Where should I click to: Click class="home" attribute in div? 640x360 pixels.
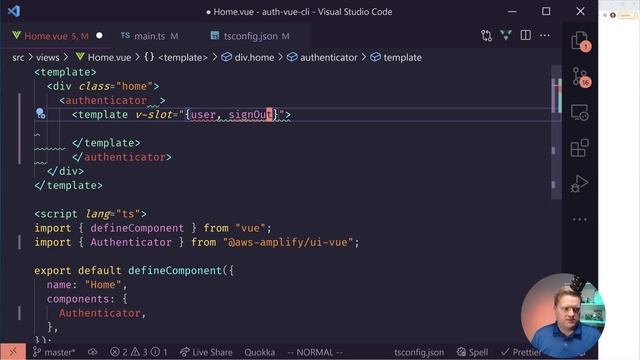coord(116,87)
